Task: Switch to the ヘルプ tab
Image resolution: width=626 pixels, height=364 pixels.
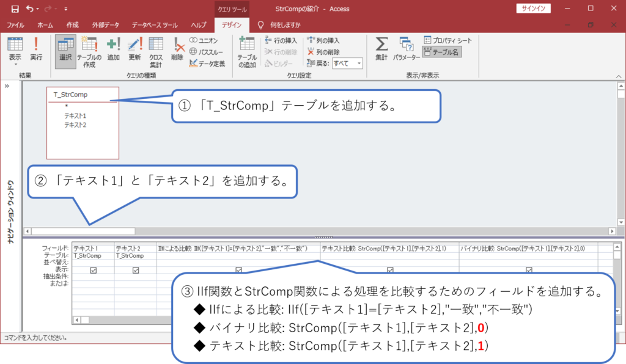Action: click(199, 24)
